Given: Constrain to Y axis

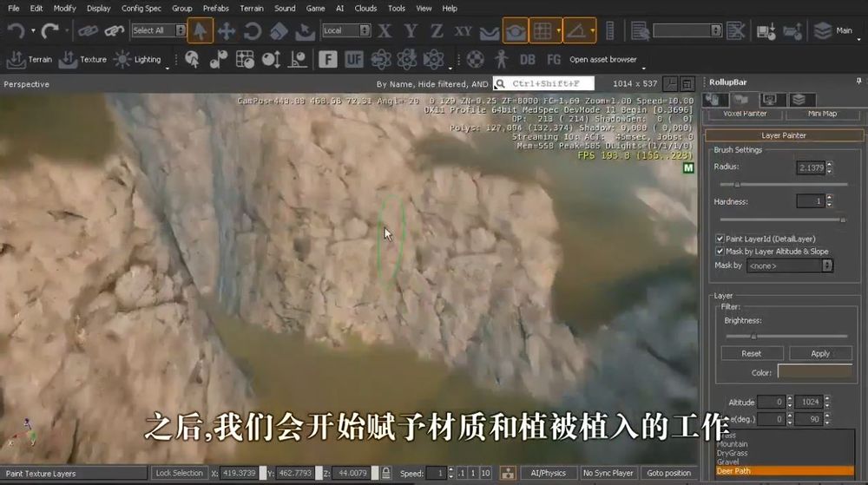Looking at the screenshot, I should 411,31.
